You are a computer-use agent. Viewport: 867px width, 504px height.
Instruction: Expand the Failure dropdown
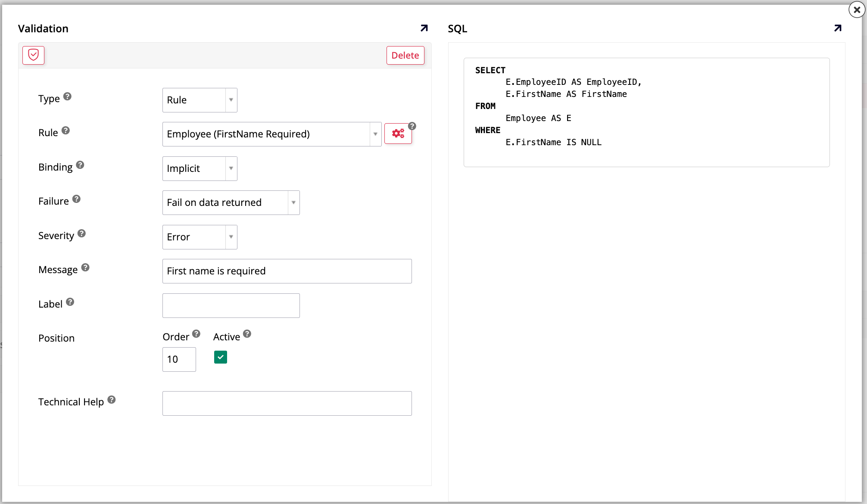[x=231, y=202]
